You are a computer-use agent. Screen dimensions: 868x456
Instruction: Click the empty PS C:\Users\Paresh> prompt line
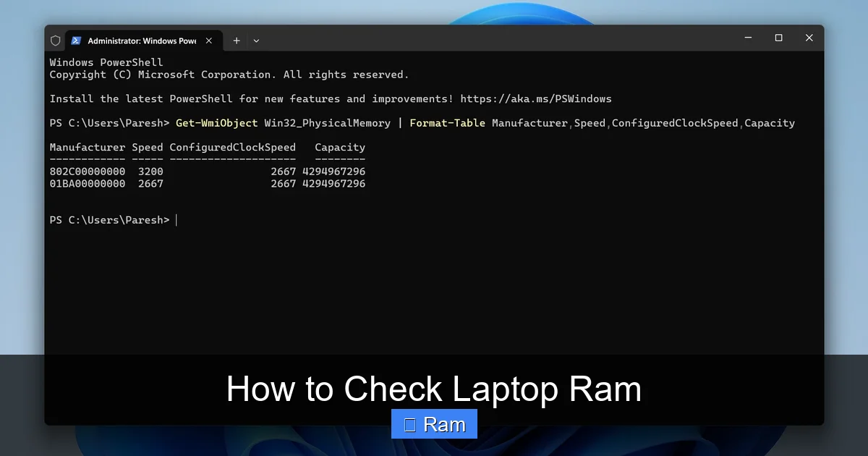click(113, 220)
